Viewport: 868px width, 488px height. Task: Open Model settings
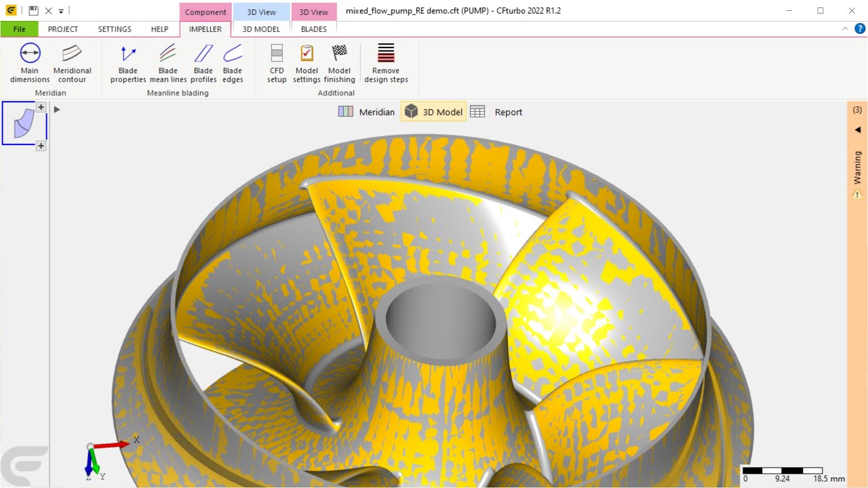(x=307, y=63)
